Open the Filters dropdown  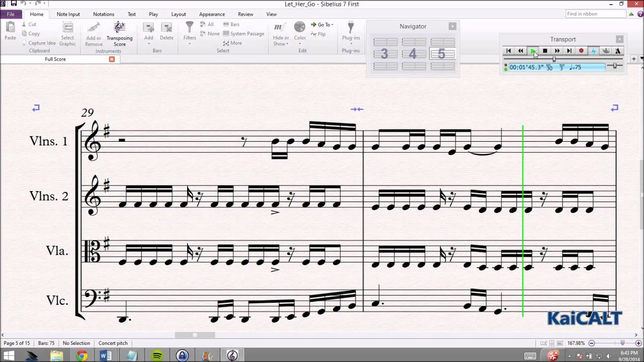190,33
